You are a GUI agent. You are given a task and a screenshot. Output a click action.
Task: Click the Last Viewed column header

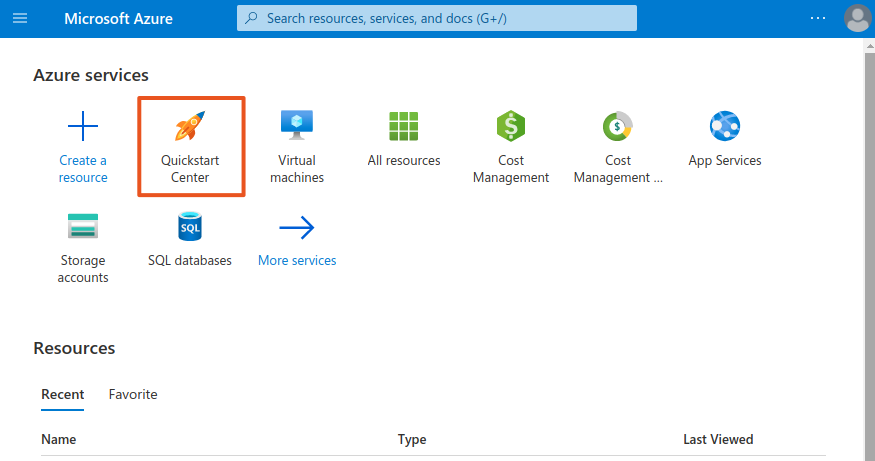[718, 440]
